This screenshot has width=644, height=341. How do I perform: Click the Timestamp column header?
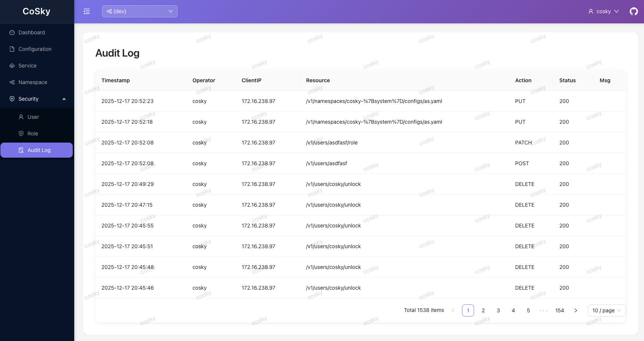pos(115,80)
